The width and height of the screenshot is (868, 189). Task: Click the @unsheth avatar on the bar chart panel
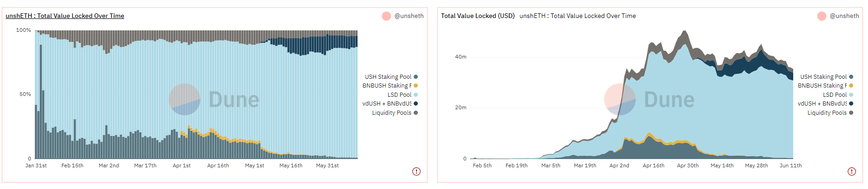point(386,16)
